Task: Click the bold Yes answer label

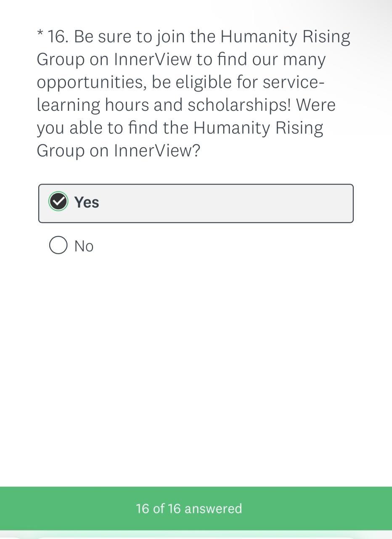Action: (x=87, y=202)
